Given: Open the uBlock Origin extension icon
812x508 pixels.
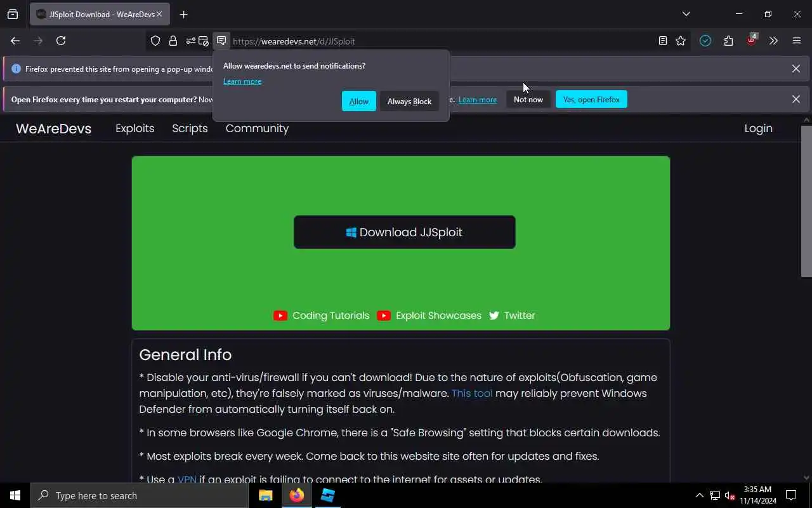Looking at the screenshot, I should [x=752, y=41].
